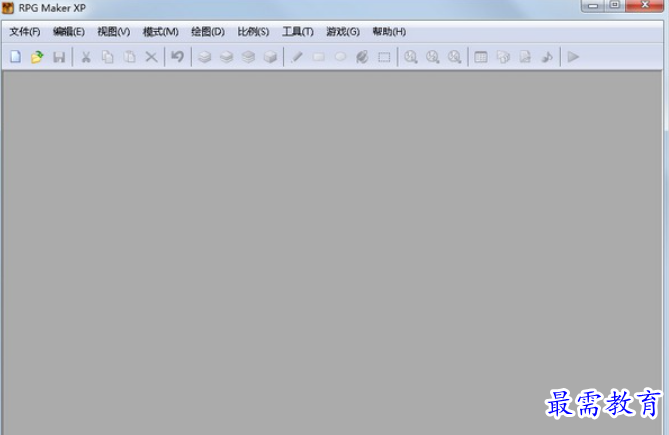Open the 视图(V) menu
Screen dimensions: 669x435
[x=113, y=32]
